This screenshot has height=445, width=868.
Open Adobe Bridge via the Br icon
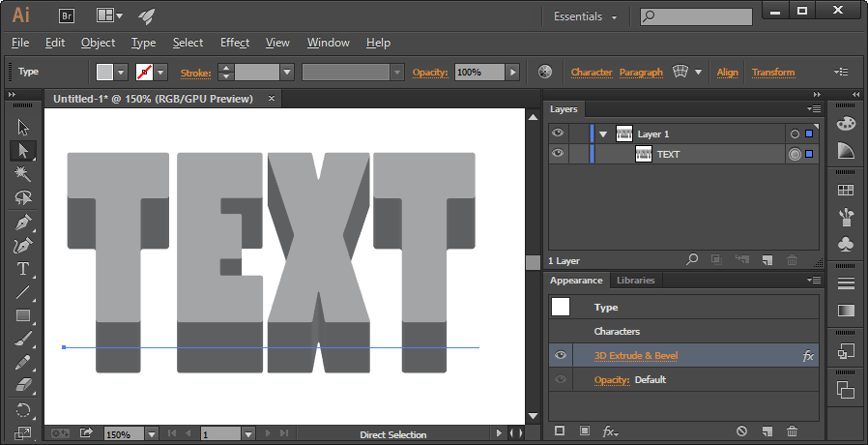point(67,16)
